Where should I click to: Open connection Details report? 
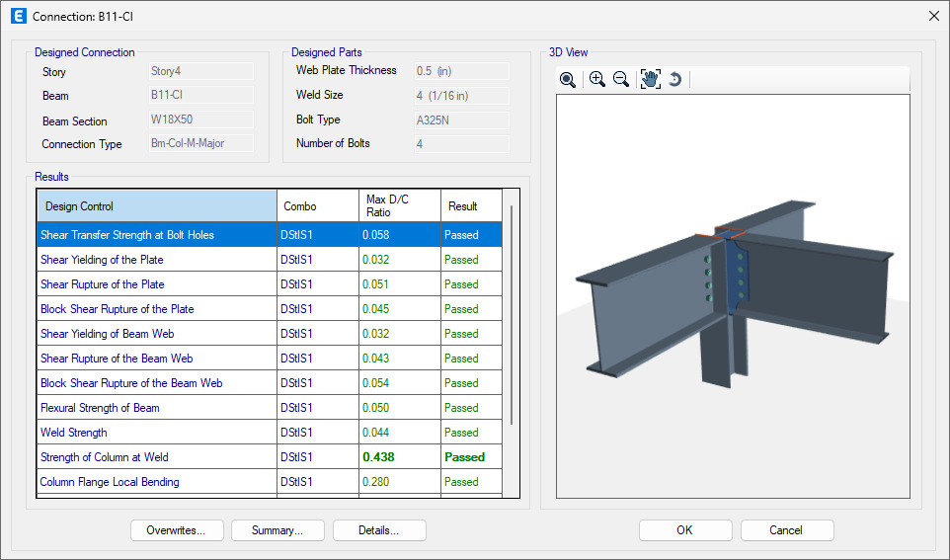click(x=379, y=530)
